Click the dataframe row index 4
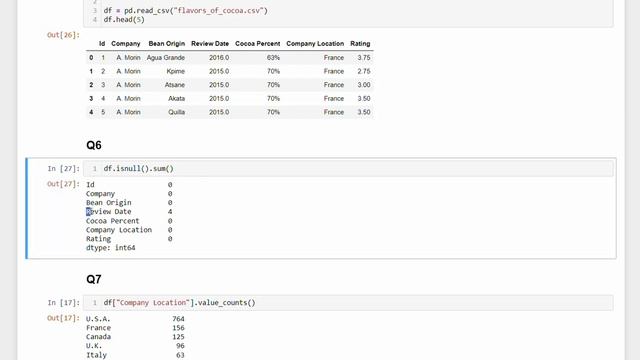The width and height of the screenshot is (640, 360). click(x=91, y=112)
